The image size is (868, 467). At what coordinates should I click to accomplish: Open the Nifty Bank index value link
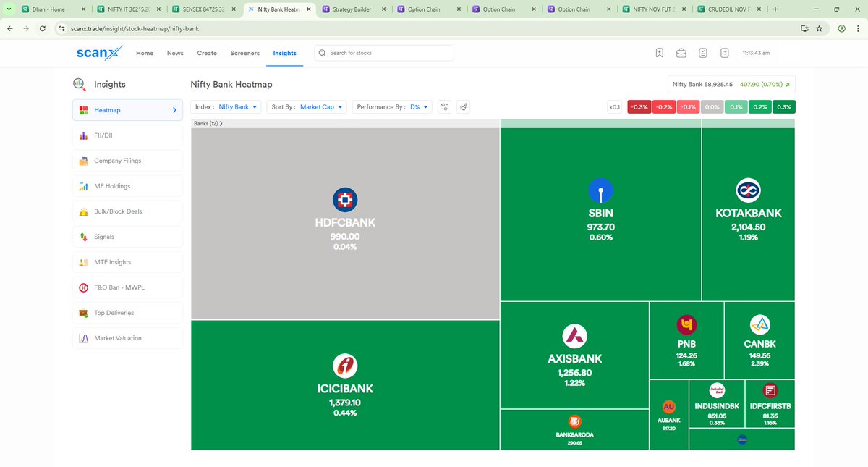click(731, 84)
